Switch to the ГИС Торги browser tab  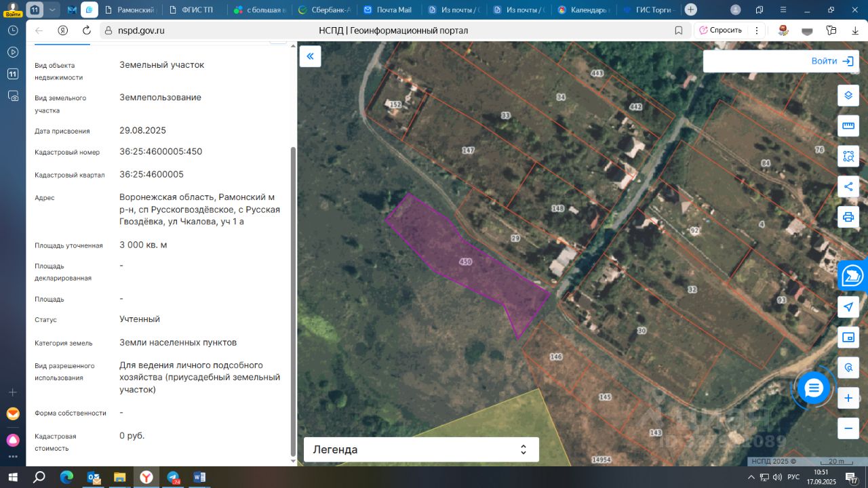(x=649, y=10)
